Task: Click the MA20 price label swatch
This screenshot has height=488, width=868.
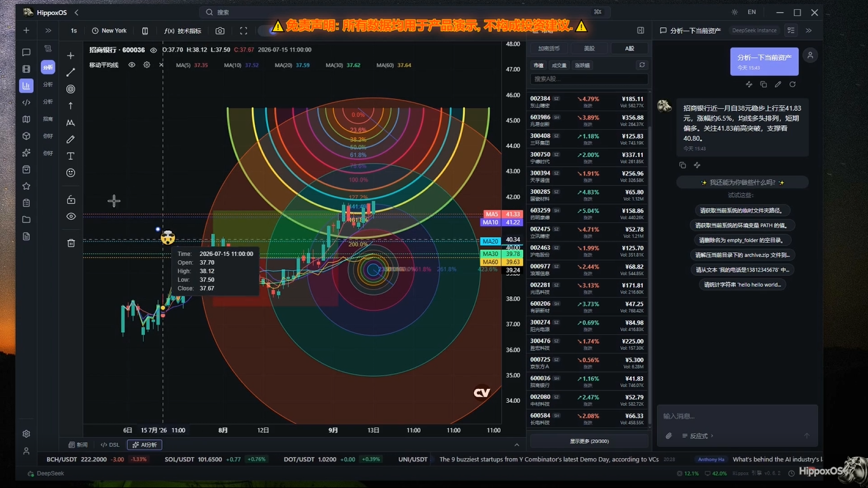Action: (490, 241)
